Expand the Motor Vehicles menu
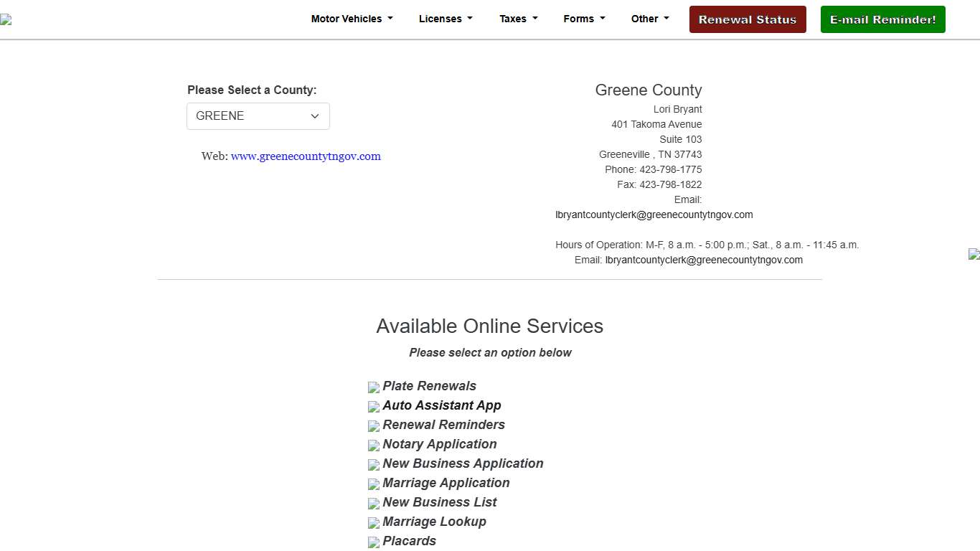 pyautogui.click(x=352, y=19)
